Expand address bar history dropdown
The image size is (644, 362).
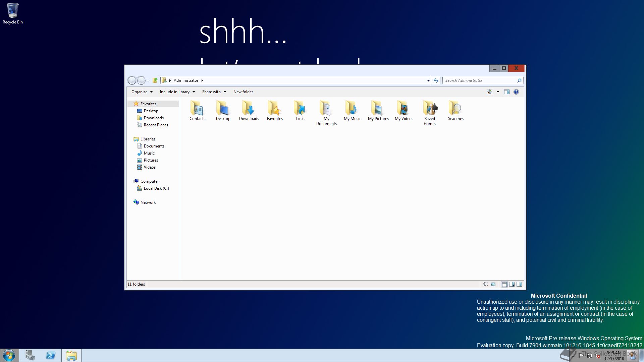428,80
